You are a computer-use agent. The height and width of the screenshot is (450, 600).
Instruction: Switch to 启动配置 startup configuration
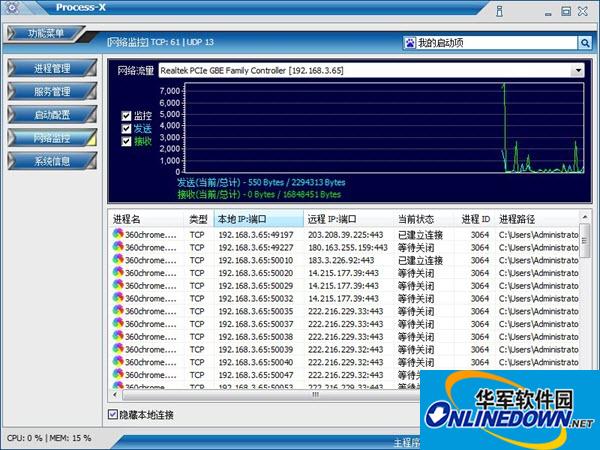[52, 114]
